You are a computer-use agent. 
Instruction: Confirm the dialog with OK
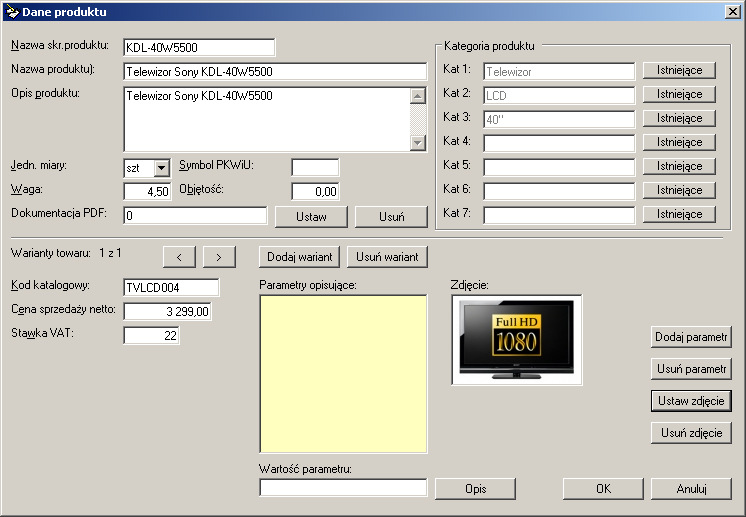603,489
